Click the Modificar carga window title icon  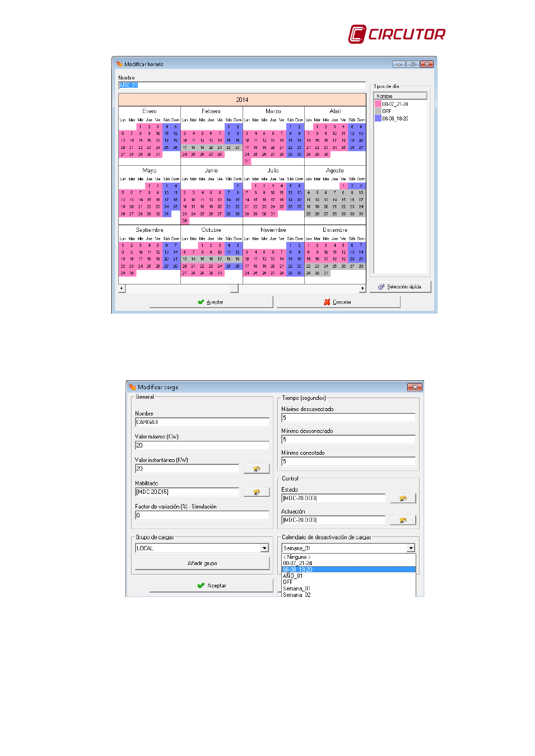click(x=132, y=387)
